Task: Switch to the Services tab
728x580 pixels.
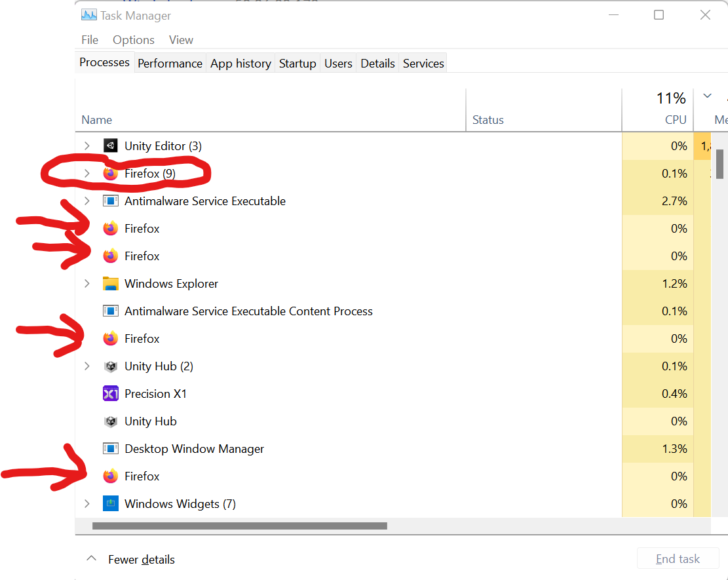Action: click(423, 63)
